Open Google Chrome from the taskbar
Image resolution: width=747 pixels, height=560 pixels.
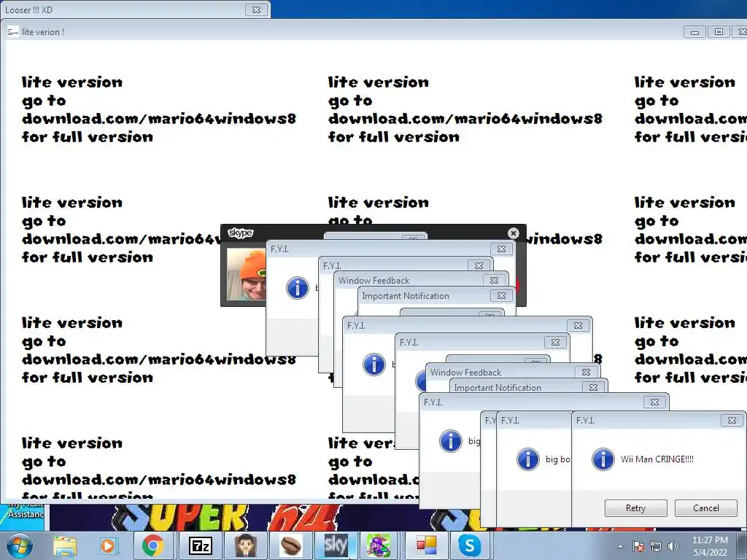152,545
